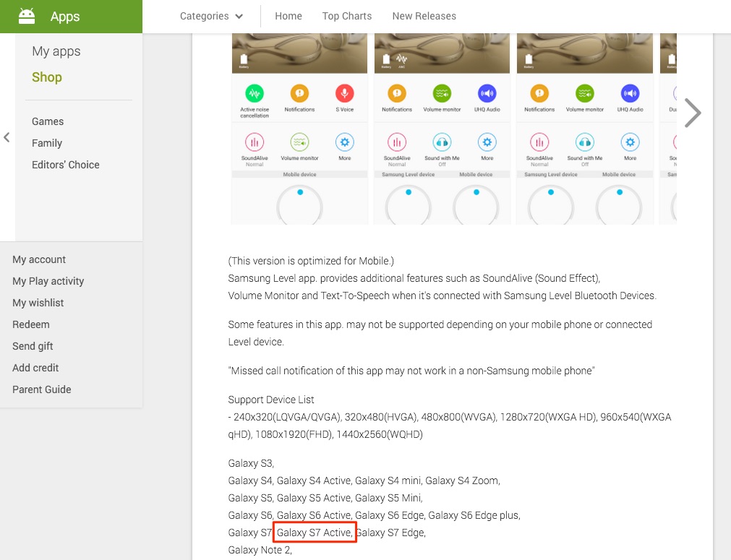The width and height of the screenshot is (731, 560).
Task: Open the New Releases tab
Action: (424, 16)
